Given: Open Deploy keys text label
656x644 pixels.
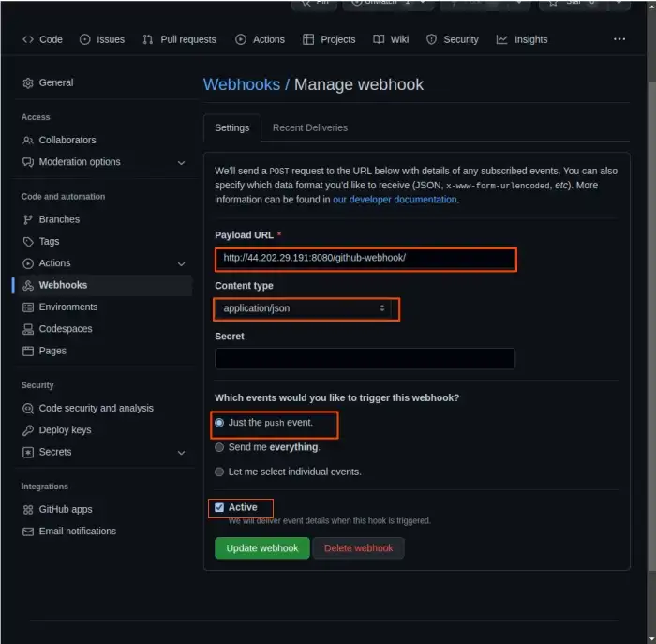Looking at the screenshot, I should point(65,430).
